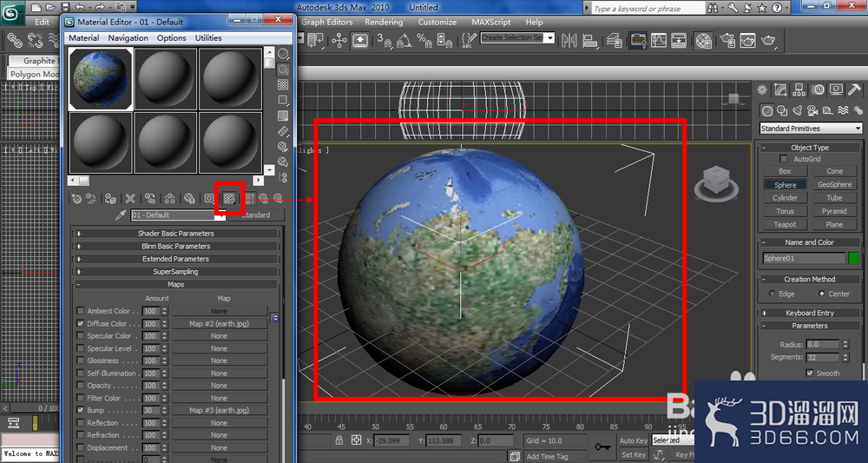
Task: Toggle Ambient Color map checkbox
Action: (x=80, y=311)
